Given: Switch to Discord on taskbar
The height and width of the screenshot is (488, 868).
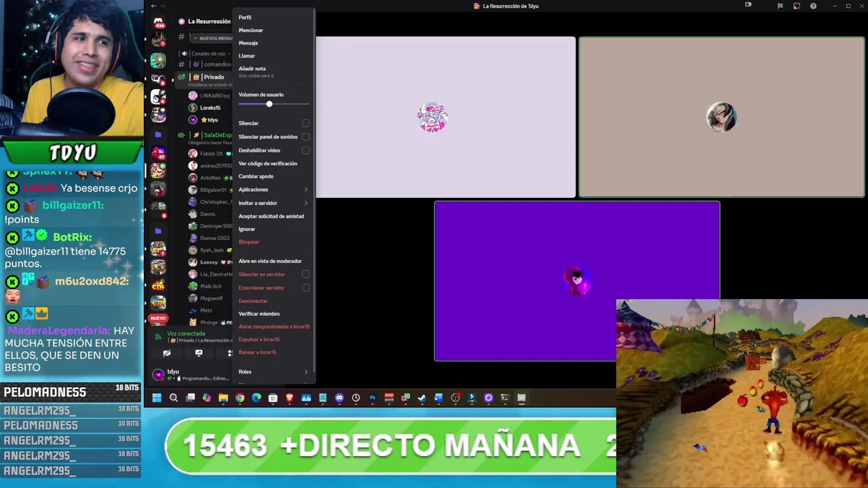Looking at the screenshot, I should 339,398.
